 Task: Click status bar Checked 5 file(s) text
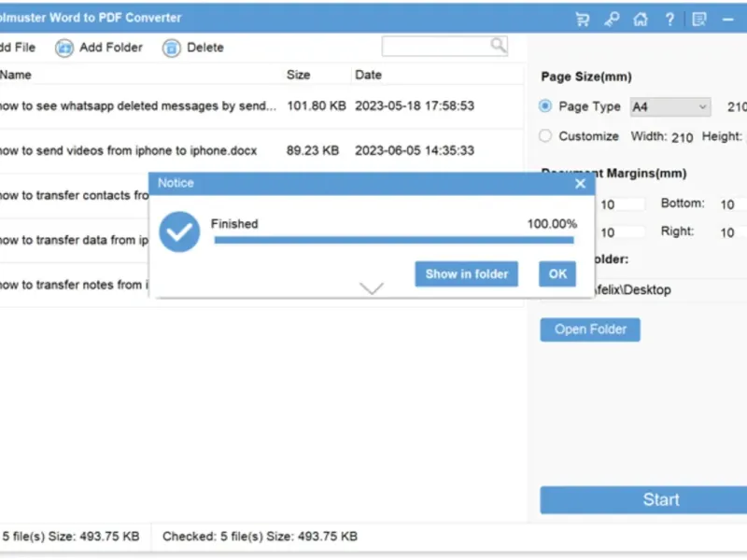click(x=260, y=537)
